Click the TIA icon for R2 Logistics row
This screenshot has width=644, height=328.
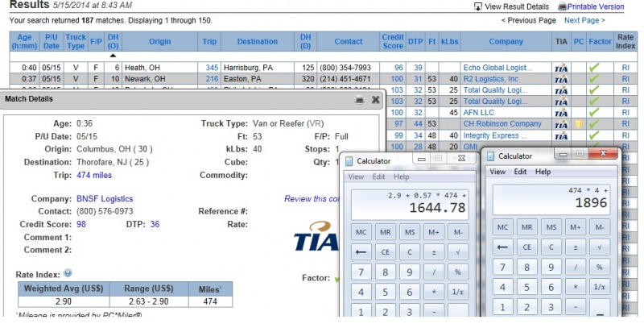(x=561, y=79)
